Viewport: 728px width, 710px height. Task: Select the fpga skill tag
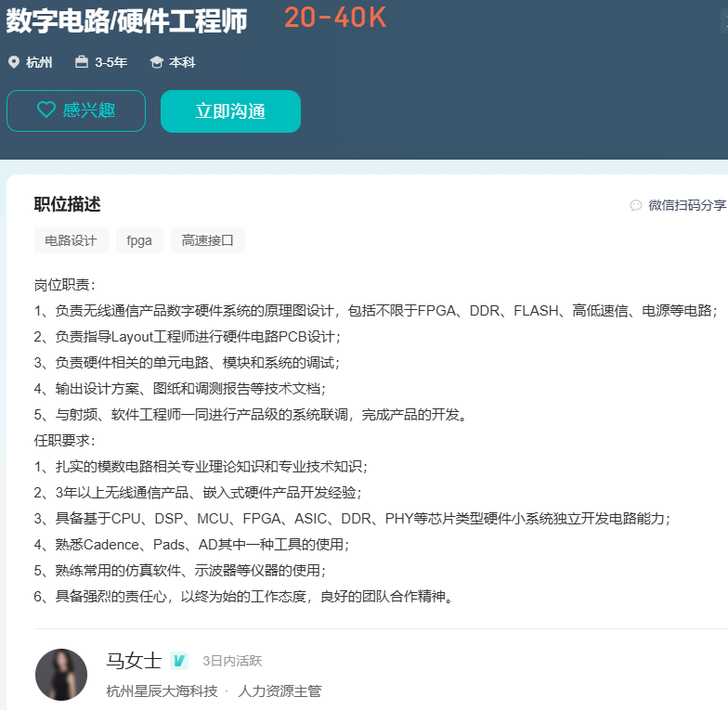(x=139, y=240)
